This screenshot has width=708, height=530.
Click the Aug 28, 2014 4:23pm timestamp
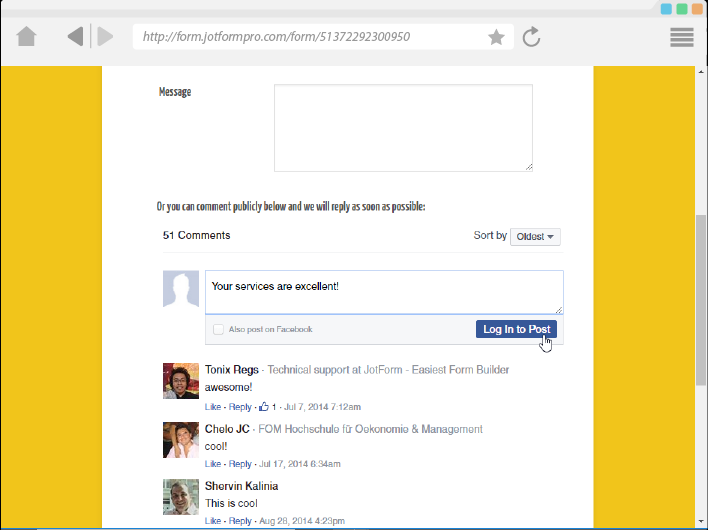click(302, 521)
